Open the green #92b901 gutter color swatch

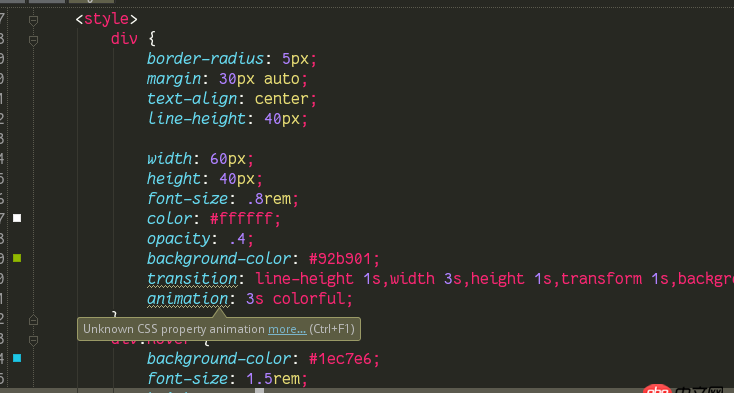pos(17,258)
